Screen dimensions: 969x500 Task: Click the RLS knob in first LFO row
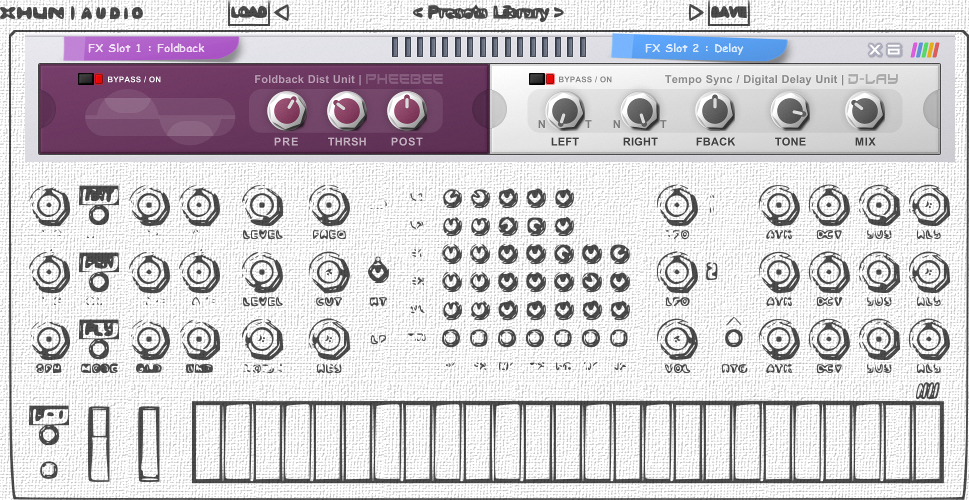pos(929,206)
